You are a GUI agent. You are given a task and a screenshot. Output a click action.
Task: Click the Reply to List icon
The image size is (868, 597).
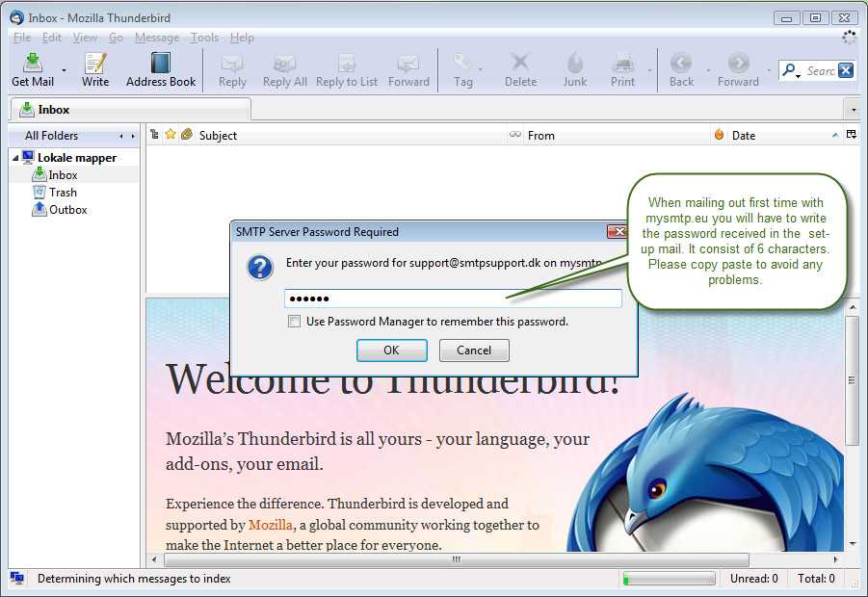[347, 64]
